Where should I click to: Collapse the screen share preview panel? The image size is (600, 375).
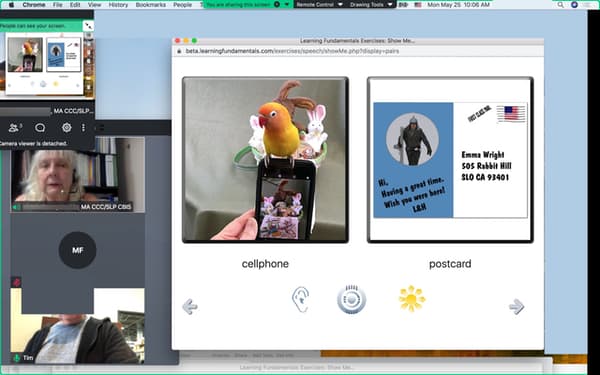(88, 26)
